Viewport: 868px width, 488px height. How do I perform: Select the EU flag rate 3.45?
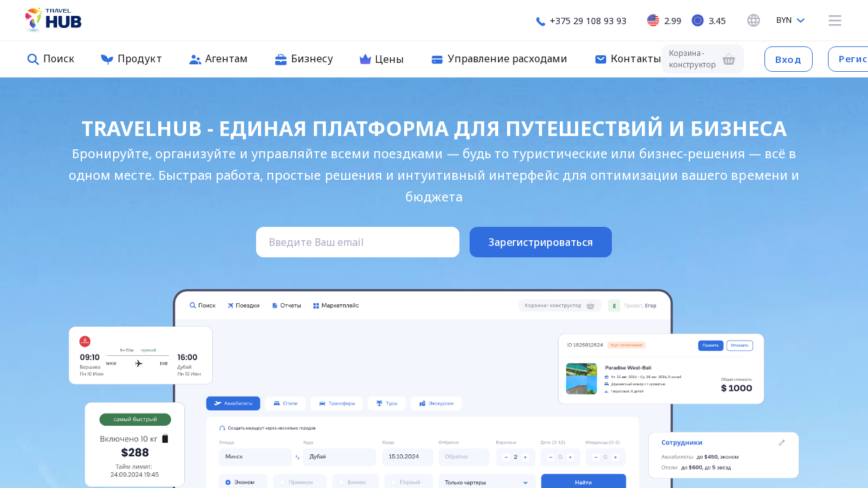[709, 21]
